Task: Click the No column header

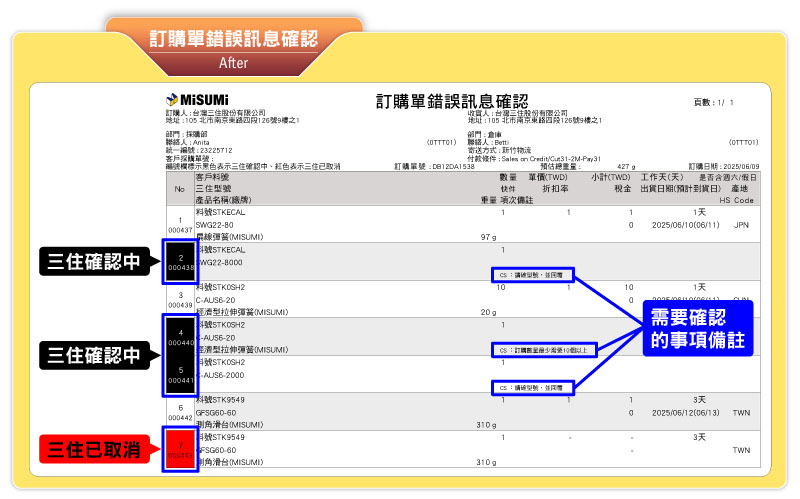Action: 180,189
